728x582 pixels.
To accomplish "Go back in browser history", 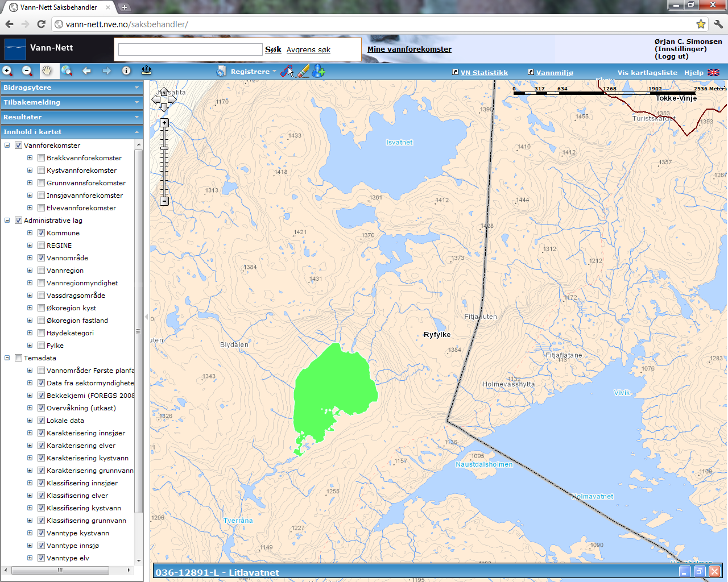I will [9, 24].
